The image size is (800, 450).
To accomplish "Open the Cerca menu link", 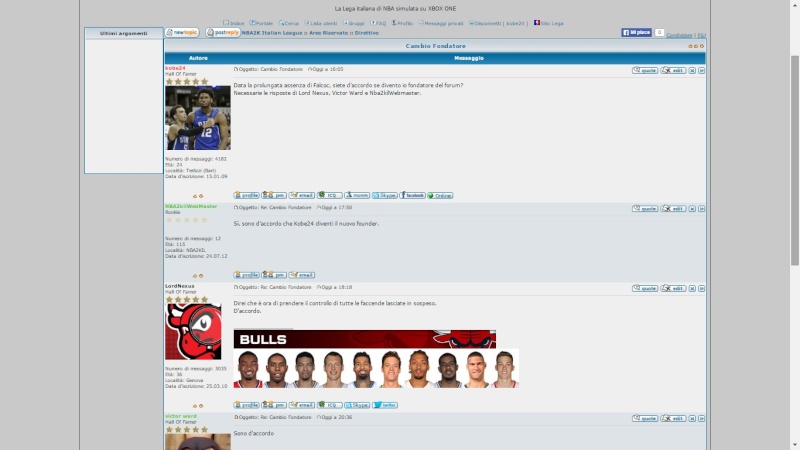I will [289, 23].
